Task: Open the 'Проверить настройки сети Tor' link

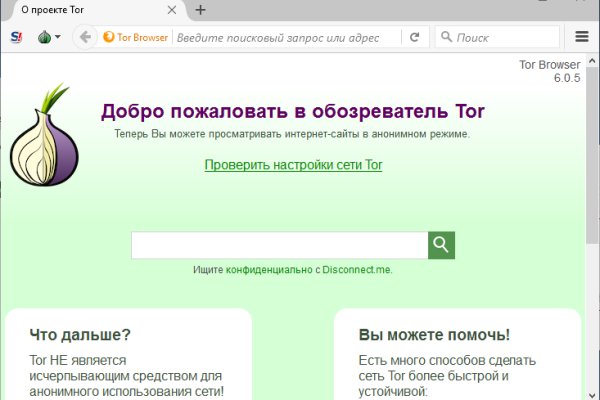Action: [293, 165]
